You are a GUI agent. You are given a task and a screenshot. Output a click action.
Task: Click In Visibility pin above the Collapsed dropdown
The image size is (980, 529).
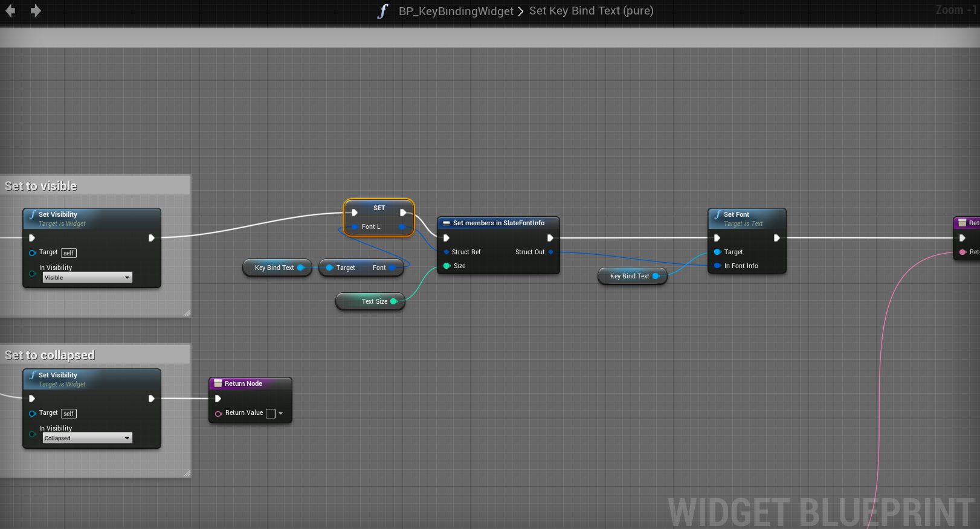click(x=33, y=434)
